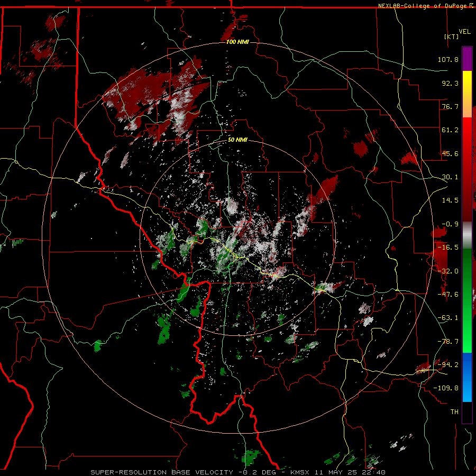Click the -16.5 velocity scale value
The height and width of the screenshot is (476, 476).
click(x=448, y=248)
